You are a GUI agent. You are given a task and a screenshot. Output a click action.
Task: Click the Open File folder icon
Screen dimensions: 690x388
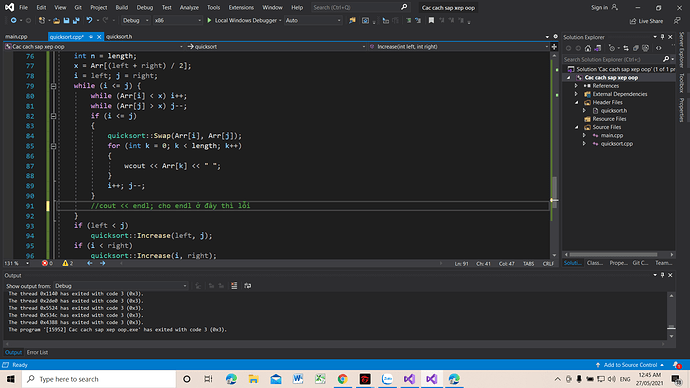pos(56,21)
